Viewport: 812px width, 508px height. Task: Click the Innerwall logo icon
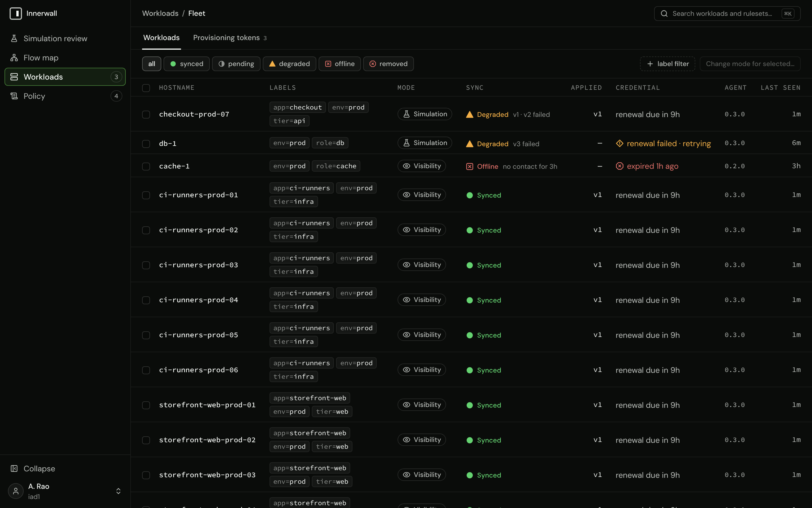coord(16,14)
